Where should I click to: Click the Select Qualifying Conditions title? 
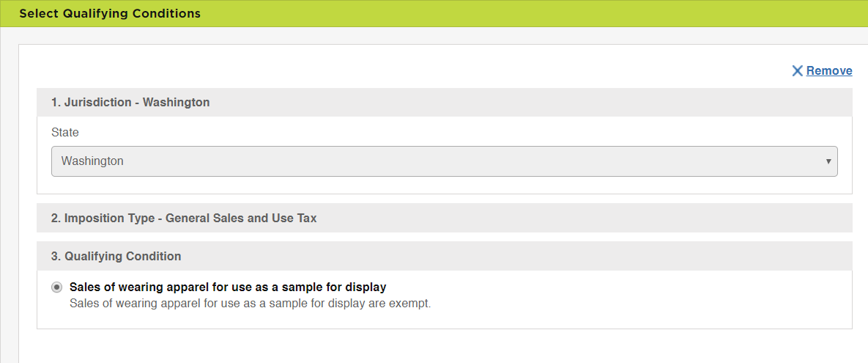[x=110, y=13]
